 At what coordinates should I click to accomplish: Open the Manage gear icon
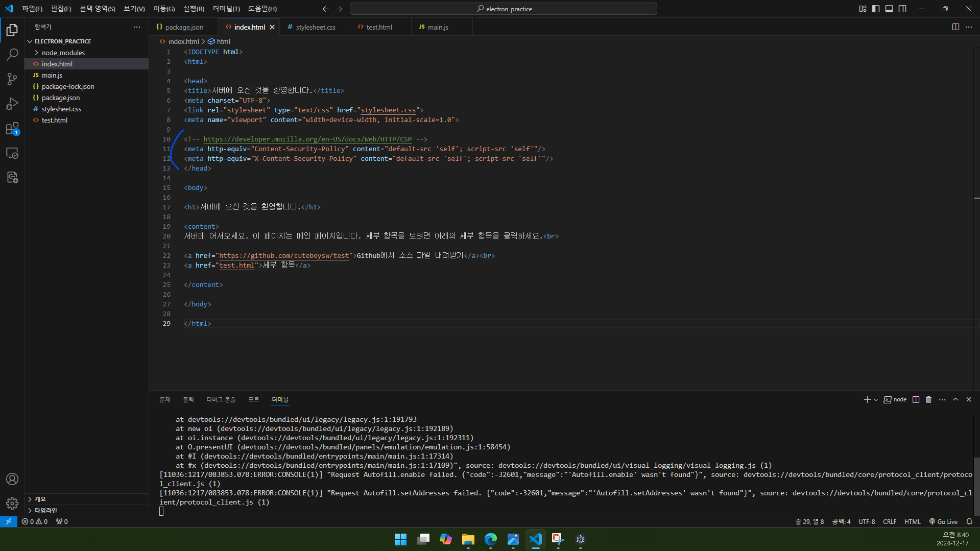click(12, 504)
